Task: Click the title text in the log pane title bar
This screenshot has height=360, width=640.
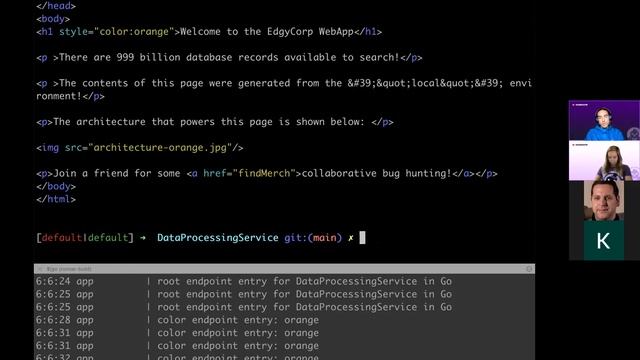Action: 69,269
